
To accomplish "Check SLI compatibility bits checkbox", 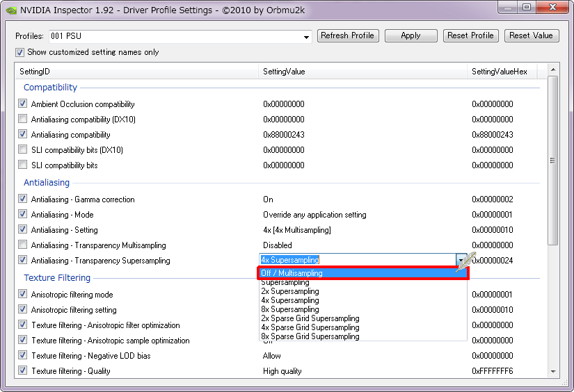I will pos(23,165).
